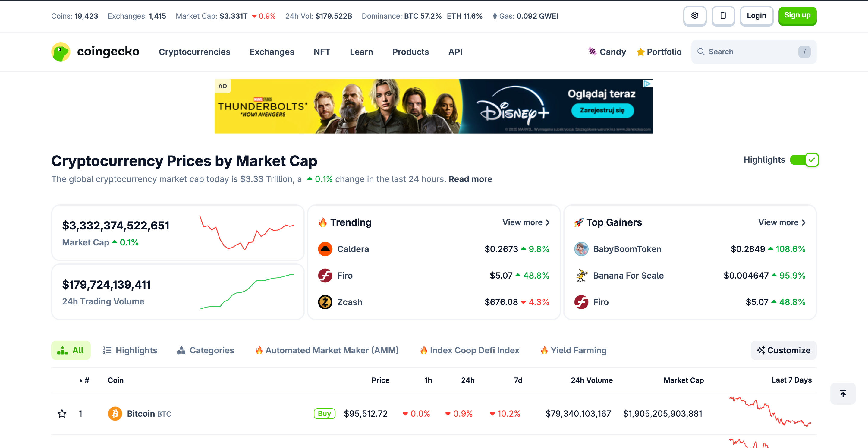Open the settings gear menu
The height and width of the screenshot is (448, 868).
[x=695, y=16]
